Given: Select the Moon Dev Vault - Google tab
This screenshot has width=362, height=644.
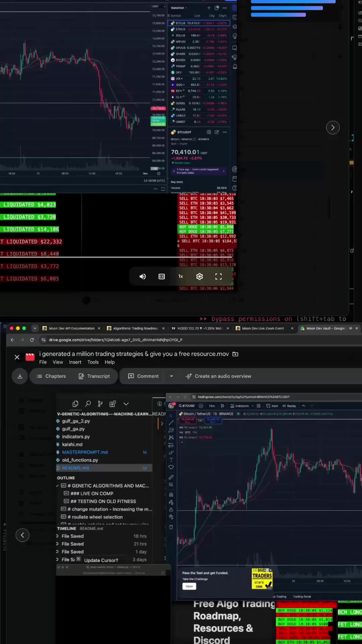Looking at the screenshot, I should coord(325,328).
